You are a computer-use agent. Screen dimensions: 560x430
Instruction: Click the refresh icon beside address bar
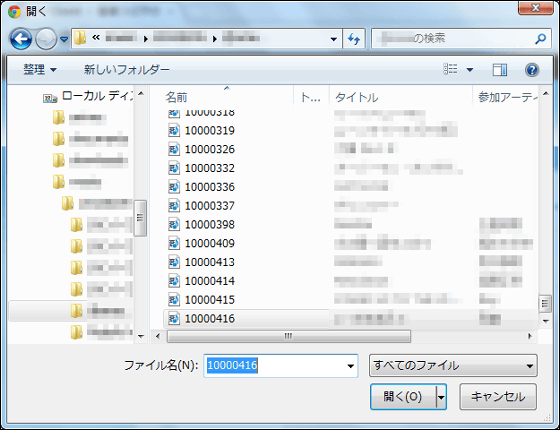[x=354, y=39]
